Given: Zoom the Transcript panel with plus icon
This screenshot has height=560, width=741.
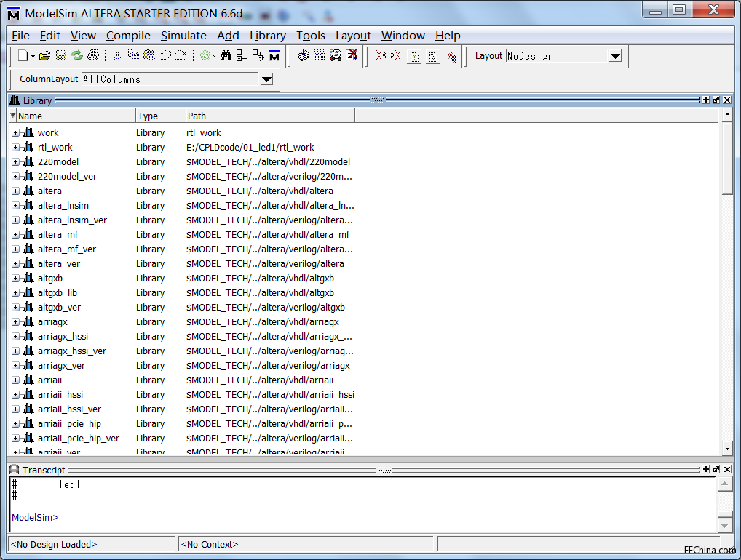Looking at the screenshot, I should click(x=705, y=470).
